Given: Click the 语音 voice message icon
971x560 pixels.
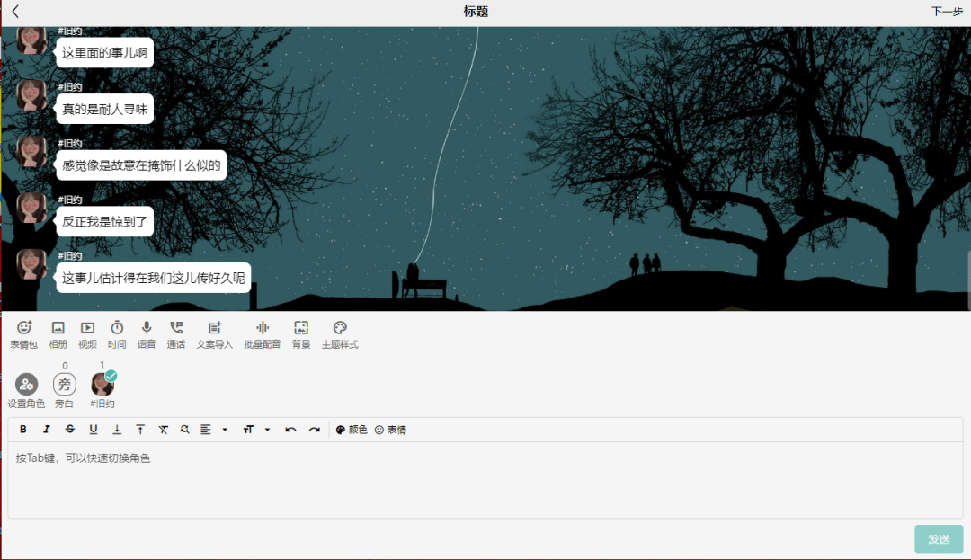Looking at the screenshot, I should [147, 333].
